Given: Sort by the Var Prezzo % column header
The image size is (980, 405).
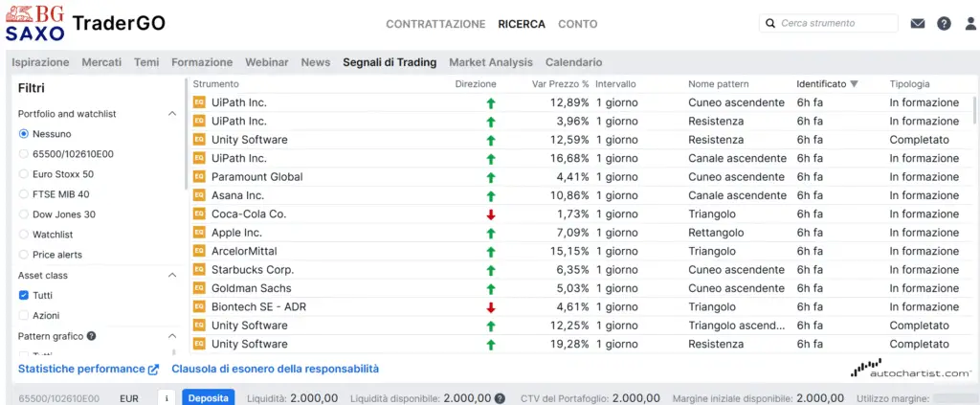Looking at the screenshot, I should point(560,83).
